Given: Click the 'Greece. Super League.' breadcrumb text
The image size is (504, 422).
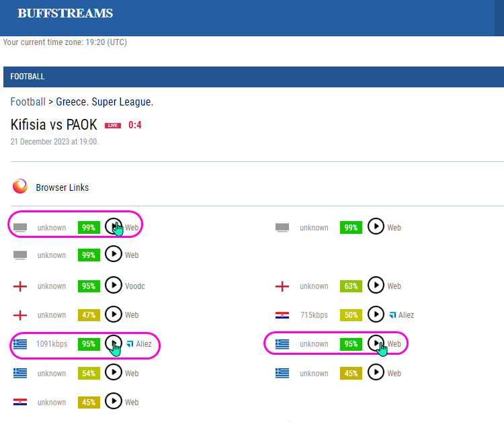Looking at the screenshot, I should click(104, 101).
